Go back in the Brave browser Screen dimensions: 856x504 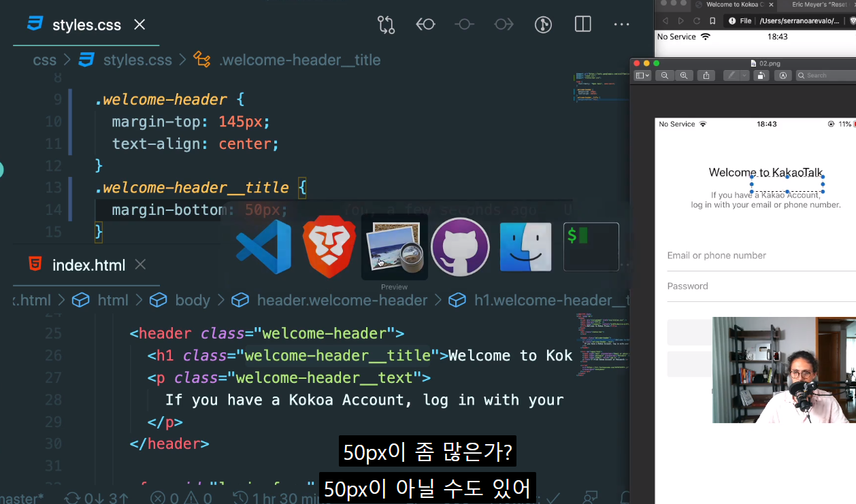665,21
